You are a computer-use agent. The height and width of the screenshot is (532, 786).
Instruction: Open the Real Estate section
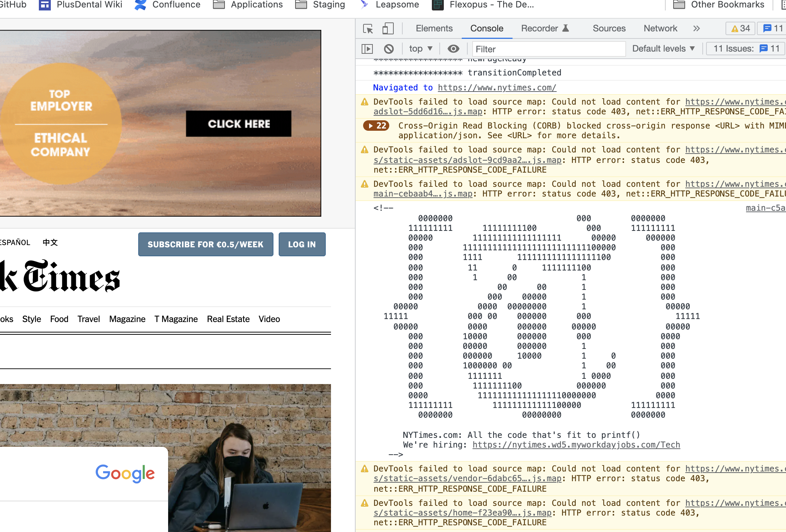(x=228, y=319)
